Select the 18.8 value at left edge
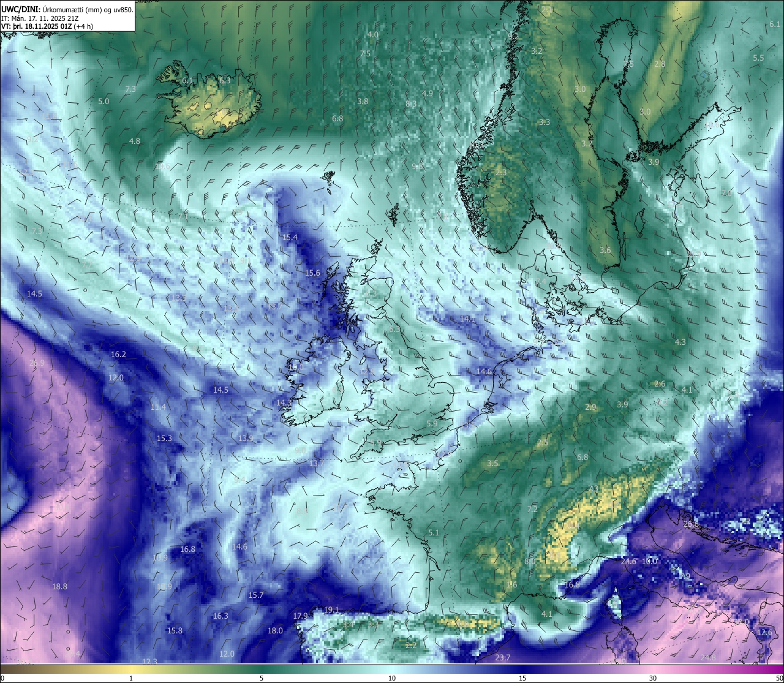 coord(59,586)
